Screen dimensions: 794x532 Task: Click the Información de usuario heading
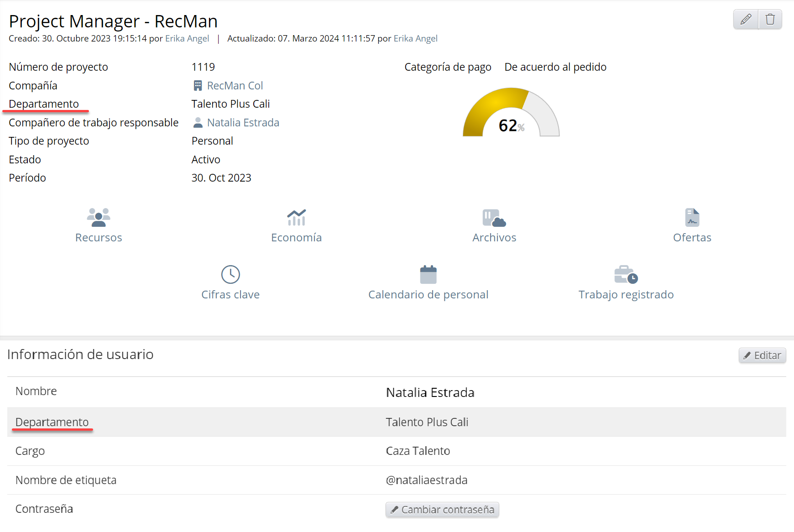coord(80,355)
